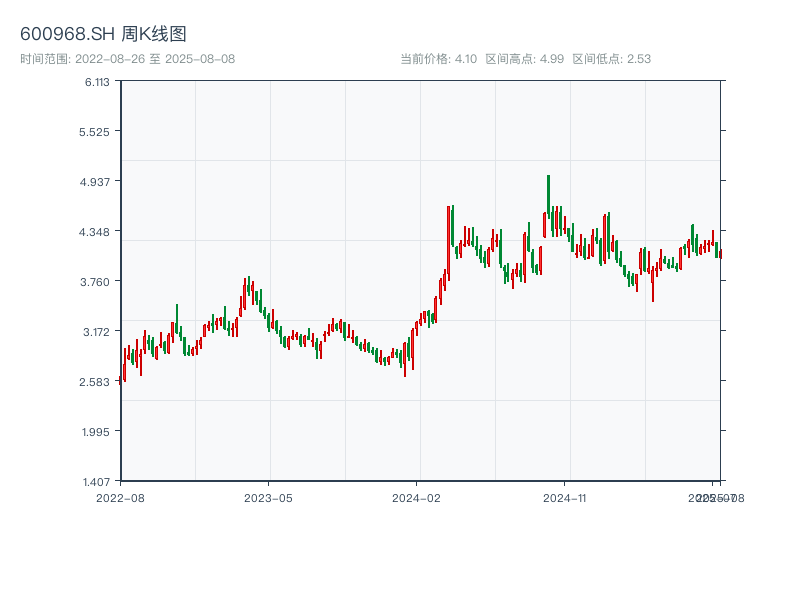Click the last candlestick at the chart's right edge
Screen dimensions: 800x600
point(720,253)
